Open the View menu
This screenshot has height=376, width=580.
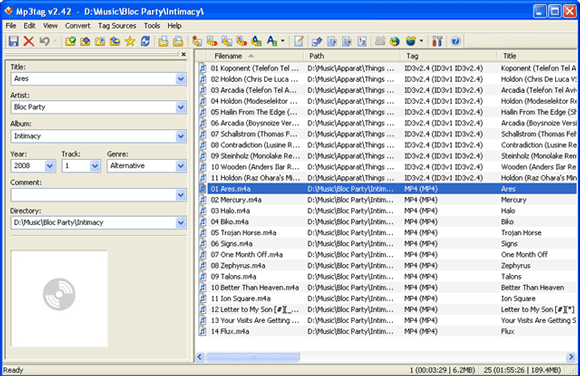pyautogui.click(x=50, y=26)
